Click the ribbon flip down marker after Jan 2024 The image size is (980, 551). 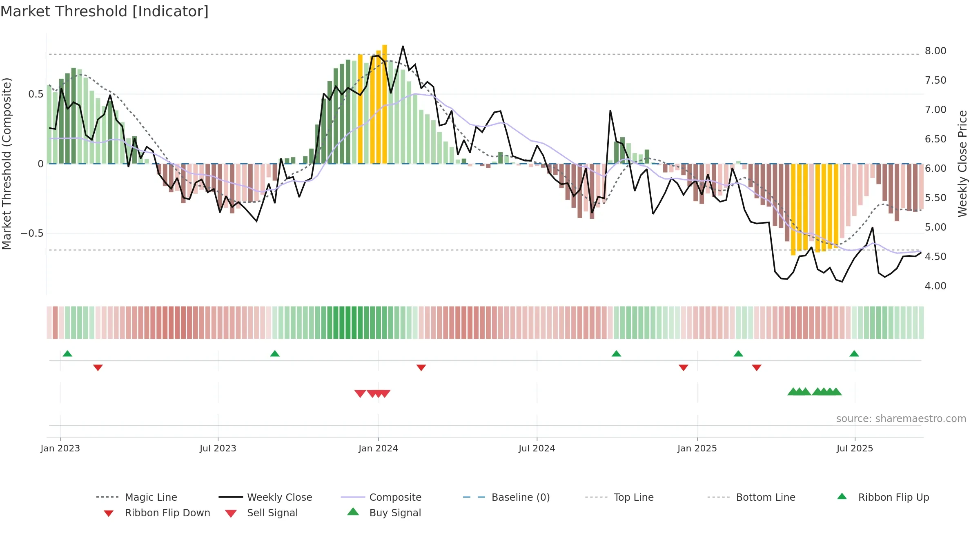pos(421,368)
